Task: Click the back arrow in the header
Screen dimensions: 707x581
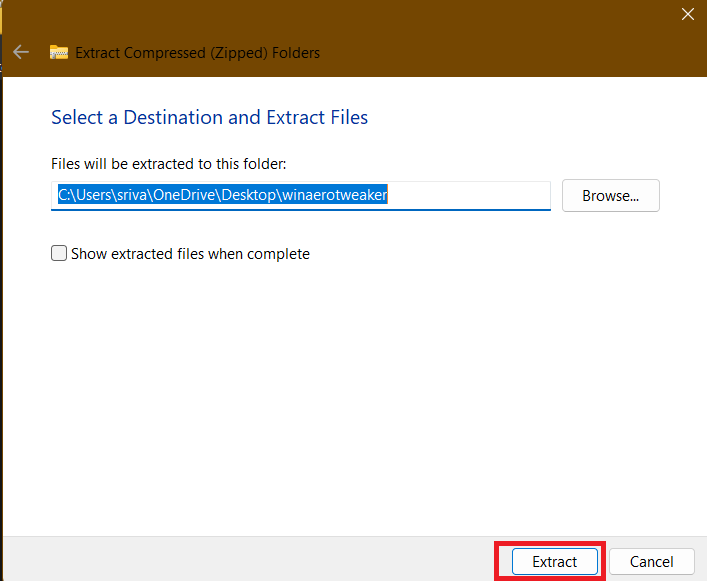Action: click(21, 52)
